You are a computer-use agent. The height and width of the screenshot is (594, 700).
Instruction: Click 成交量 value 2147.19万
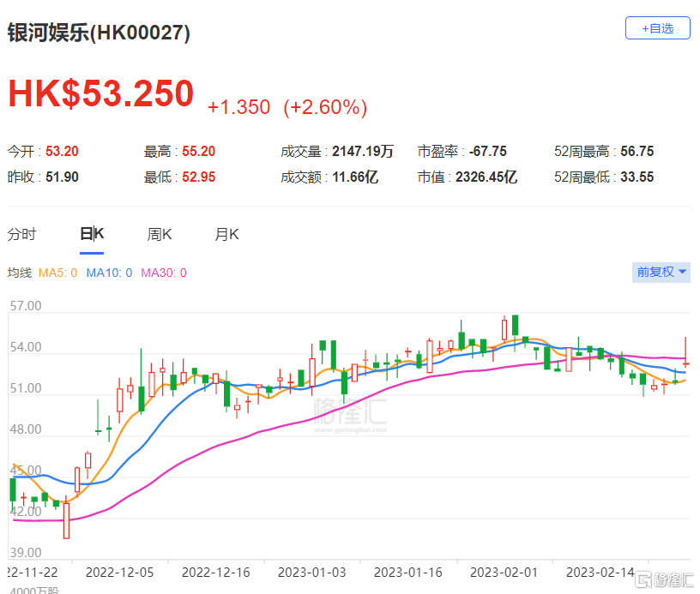(x=363, y=151)
